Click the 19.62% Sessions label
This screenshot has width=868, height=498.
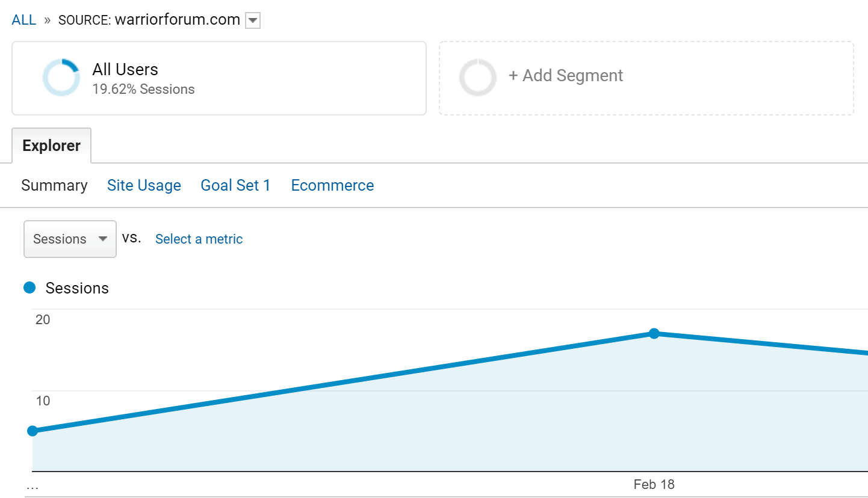coord(143,89)
